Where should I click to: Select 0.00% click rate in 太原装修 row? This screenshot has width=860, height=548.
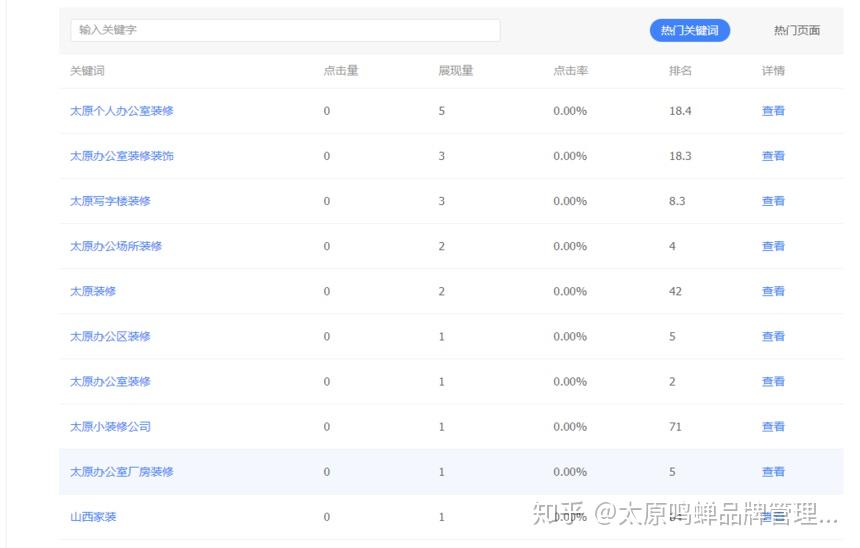570,291
